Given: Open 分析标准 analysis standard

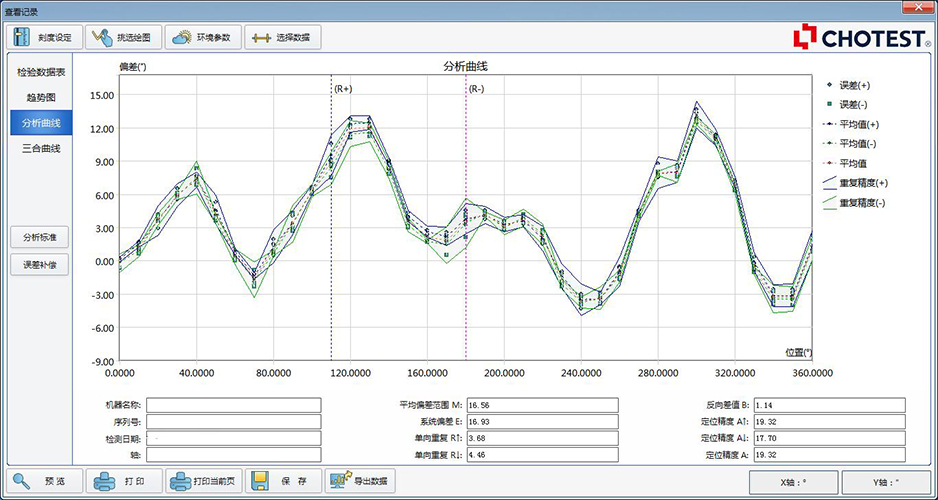Looking at the screenshot, I should pyautogui.click(x=40, y=238).
